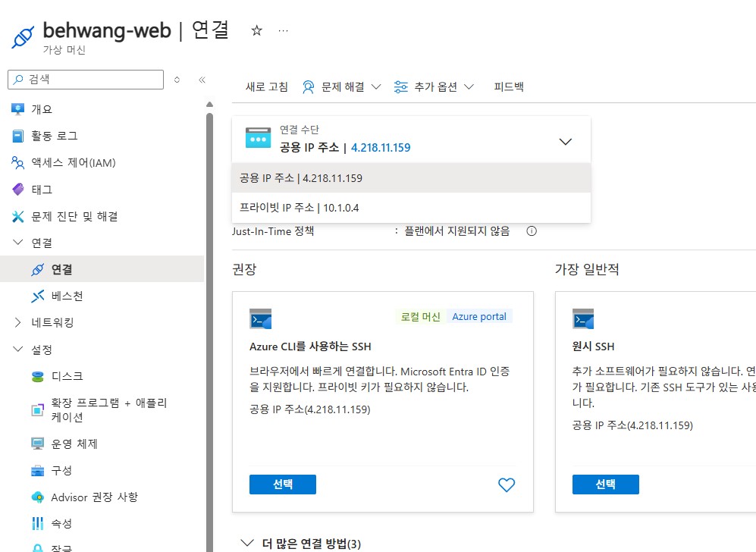Click the 원시 SSH terminal icon
756x552 pixels.
583,318
